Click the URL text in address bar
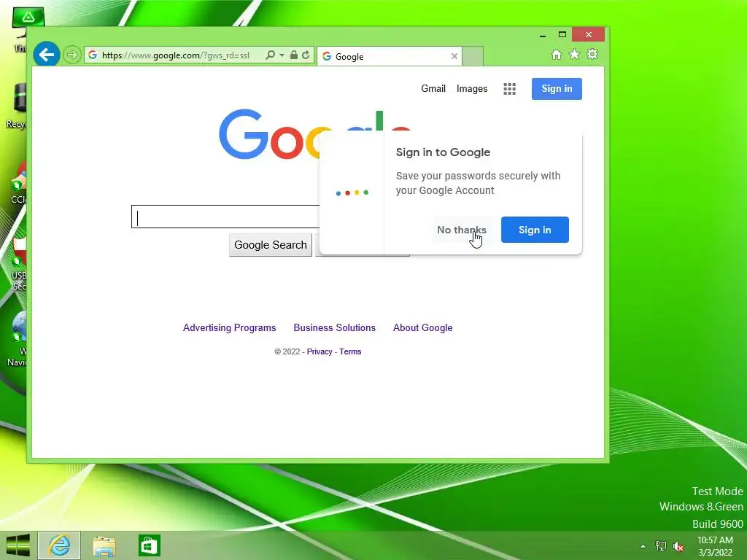The height and width of the screenshot is (560, 747). pos(175,55)
